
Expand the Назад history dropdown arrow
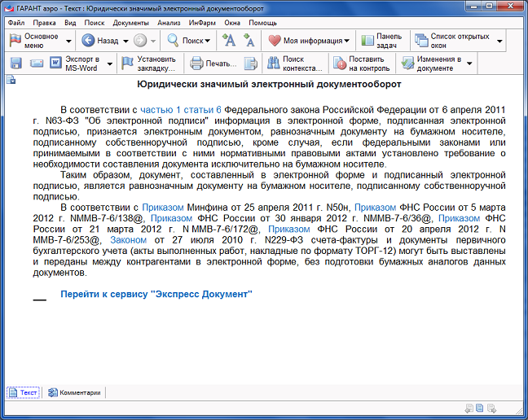click(x=125, y=40)
